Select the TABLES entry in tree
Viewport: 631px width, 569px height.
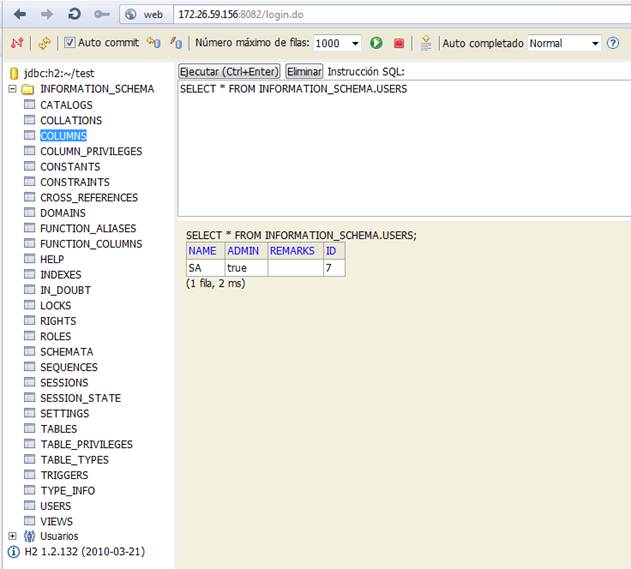(x=58, y=429)
